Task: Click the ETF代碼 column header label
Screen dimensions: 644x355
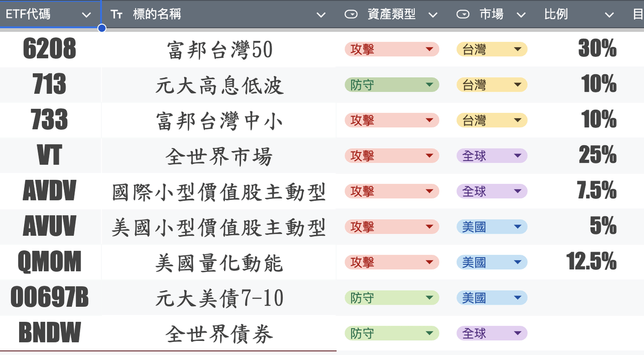Action: [x=28, y=15]
